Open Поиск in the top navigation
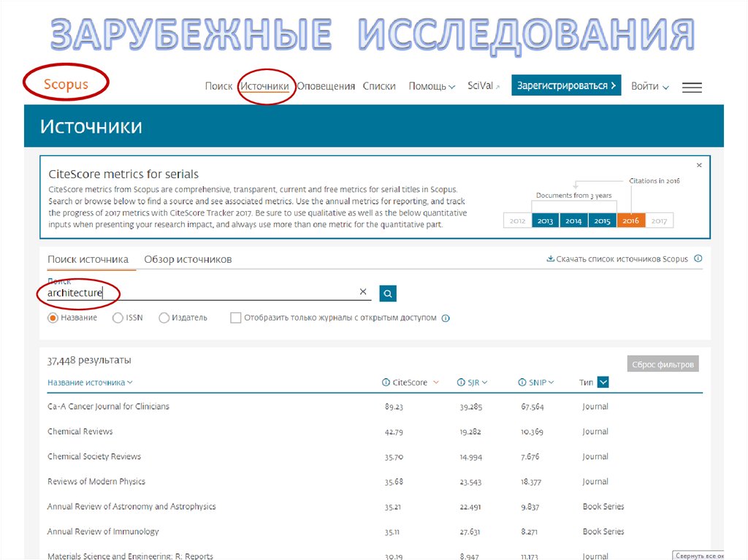This screenshot has height=560, width=748. [218, 86]
